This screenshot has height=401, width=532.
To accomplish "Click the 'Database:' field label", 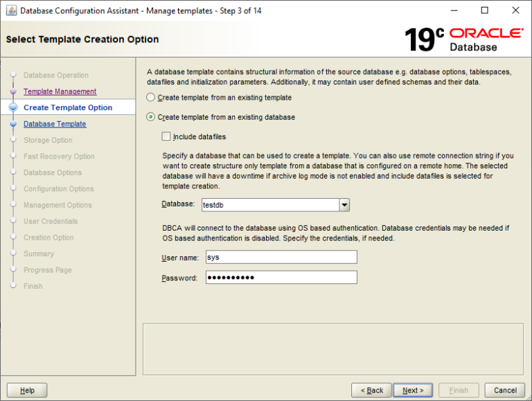I will click(178, 204).
